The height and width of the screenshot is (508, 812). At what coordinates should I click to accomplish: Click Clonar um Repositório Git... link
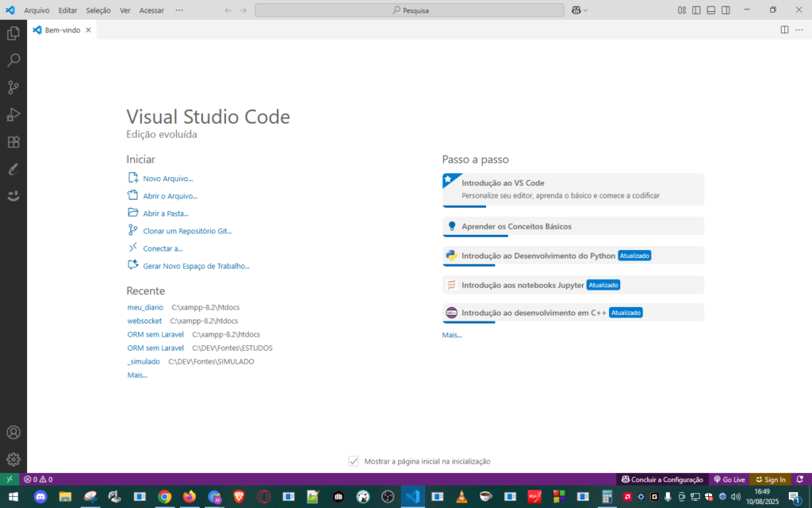pyautogui.click(x=187, y=231)
